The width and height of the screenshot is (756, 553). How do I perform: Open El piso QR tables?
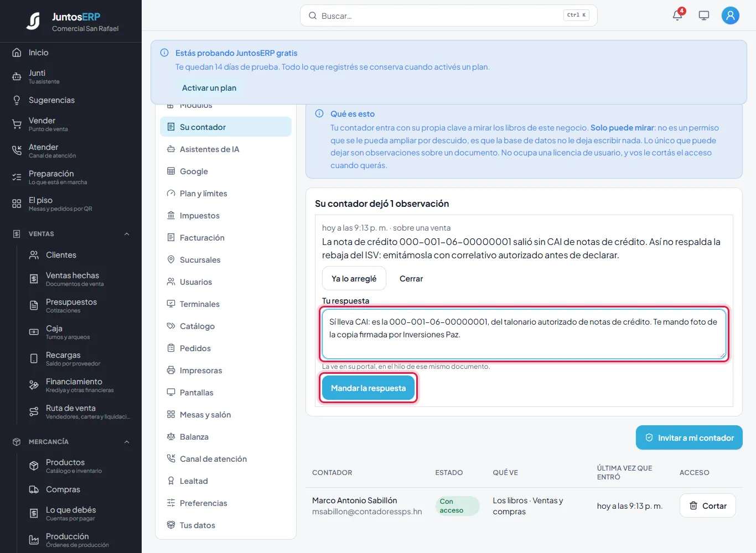71,204
